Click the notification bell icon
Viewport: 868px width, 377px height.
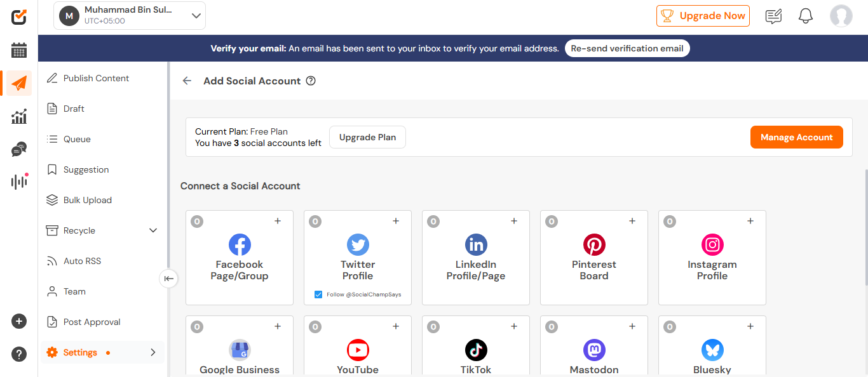pos(806,16)
